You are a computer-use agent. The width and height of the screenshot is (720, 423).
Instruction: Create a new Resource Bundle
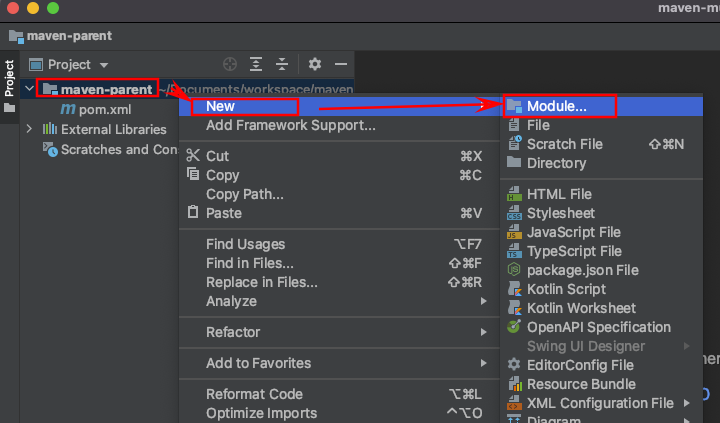click(602, 384)
